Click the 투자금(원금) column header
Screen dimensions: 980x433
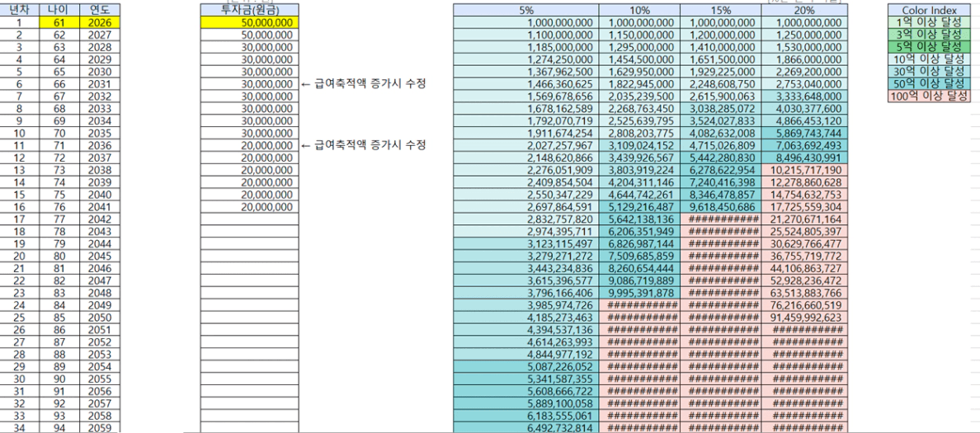pos(249,10)
